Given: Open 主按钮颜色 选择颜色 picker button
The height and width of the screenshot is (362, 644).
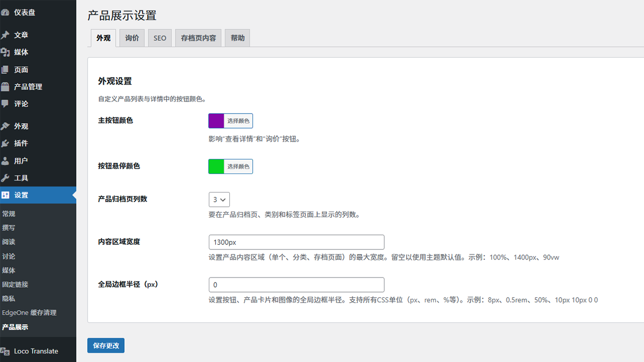Looking at the screenshot, I should [x=238, y=121].
